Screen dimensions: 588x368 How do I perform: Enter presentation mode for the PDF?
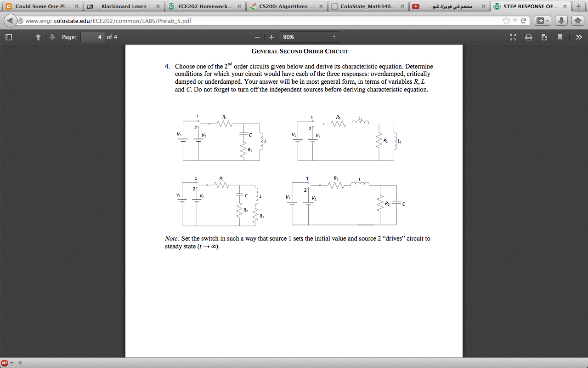pyautogui.click(x=513, y=37)
